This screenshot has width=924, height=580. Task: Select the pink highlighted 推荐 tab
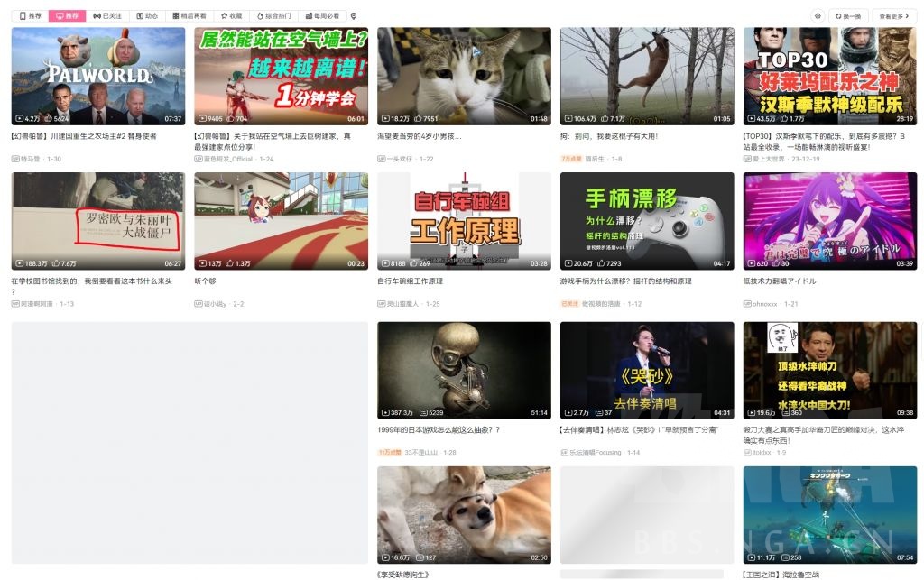coord(68,15)
